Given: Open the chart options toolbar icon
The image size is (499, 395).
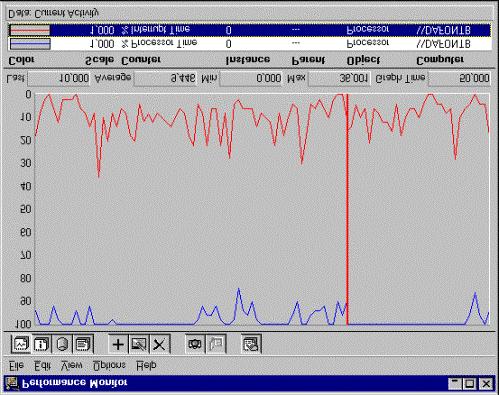Looking at the screenshot, I should (251, 344).
